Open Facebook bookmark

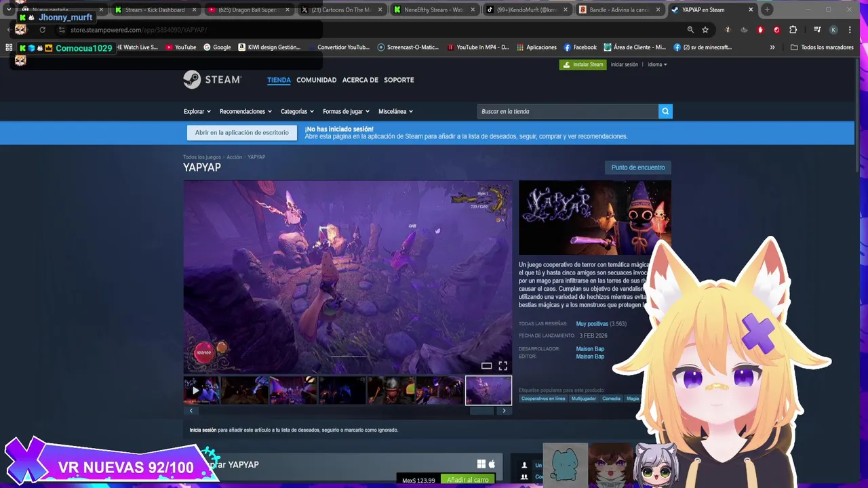pyautogui.click(x=580, y=47)
